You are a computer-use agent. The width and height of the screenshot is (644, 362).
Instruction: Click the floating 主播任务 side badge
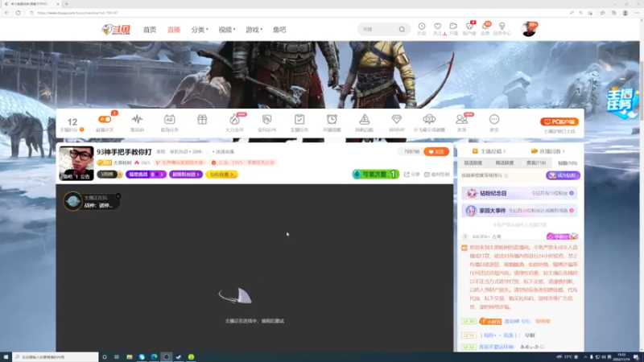tap(622, 103)
